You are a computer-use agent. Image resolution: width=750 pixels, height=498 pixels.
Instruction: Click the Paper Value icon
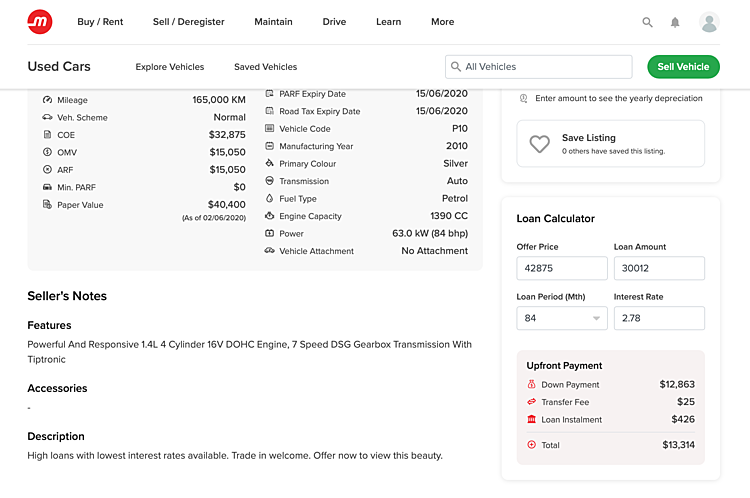tap(47, 205)
